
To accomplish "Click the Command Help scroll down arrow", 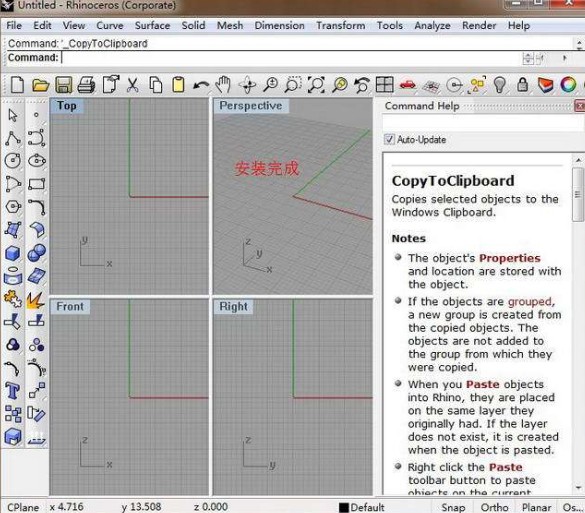I will [579, 487].
